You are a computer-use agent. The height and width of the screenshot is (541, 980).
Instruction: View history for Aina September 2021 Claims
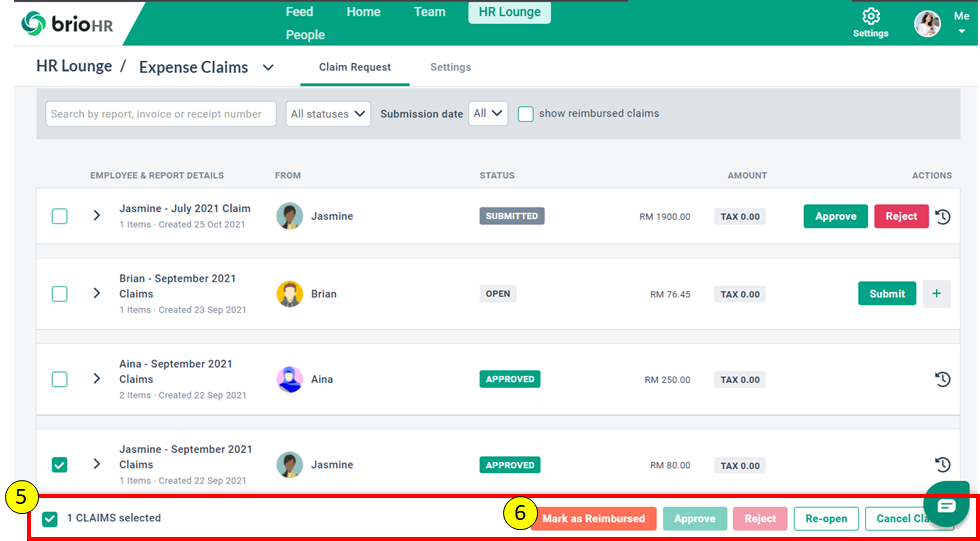[x=942, y=379]
